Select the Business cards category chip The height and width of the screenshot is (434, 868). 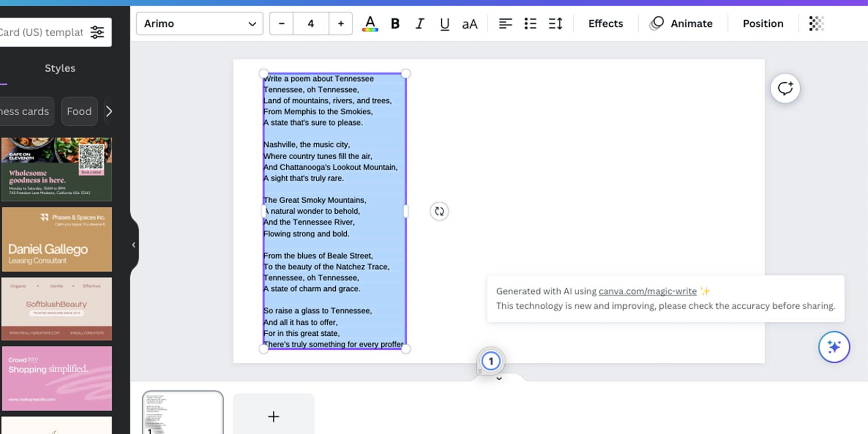pyautogui.click(x=26, y=112)
